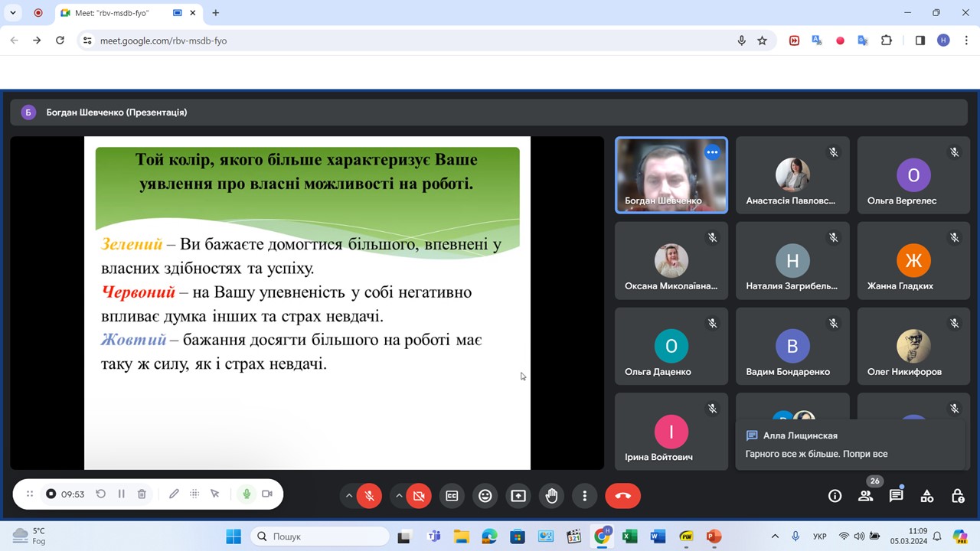Open the chat panel icon
Image resolution: width=980 pixels, height=551 pixels.
coord(896,496)
